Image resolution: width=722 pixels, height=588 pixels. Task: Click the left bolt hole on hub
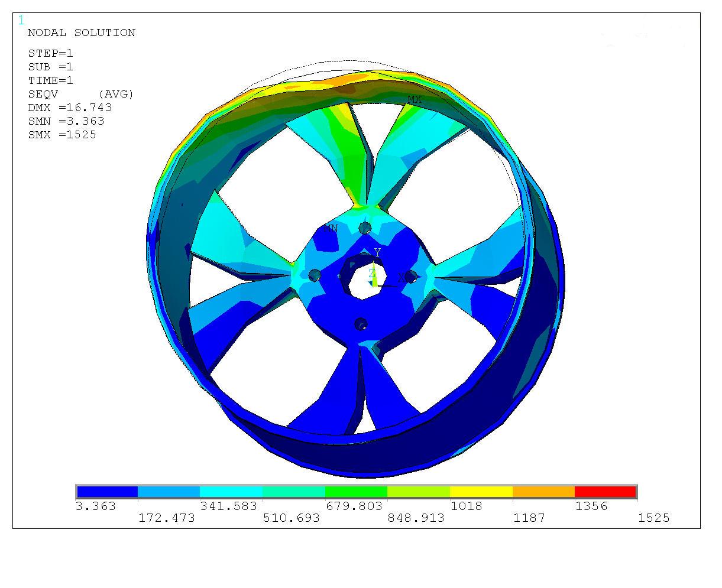point(315,275)
